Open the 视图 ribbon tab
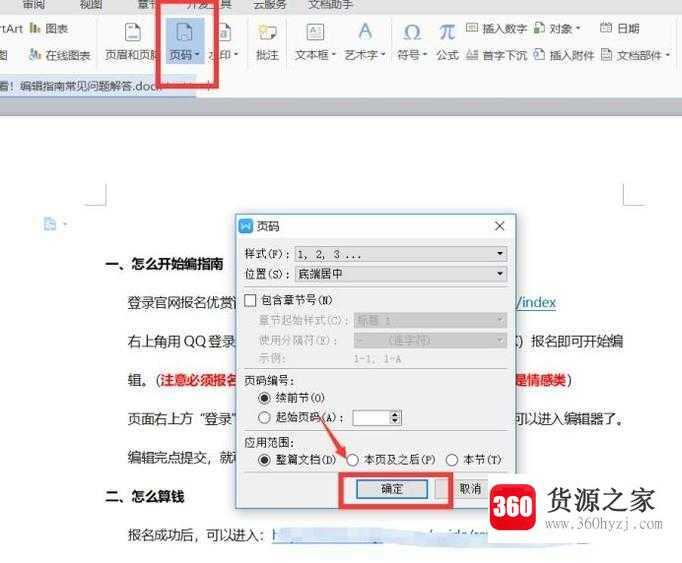Image resolution: width=682 pixels, height=563 pixels. point(91,4)
